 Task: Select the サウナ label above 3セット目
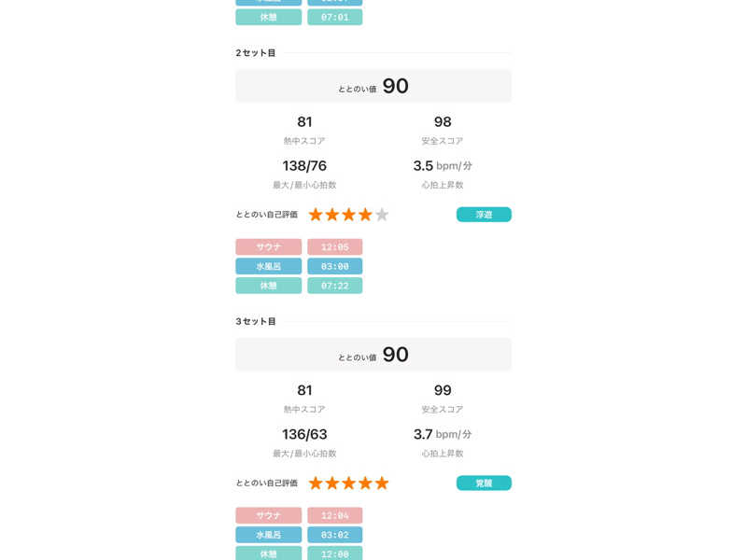pyautogui.click(x=269, y=247)
